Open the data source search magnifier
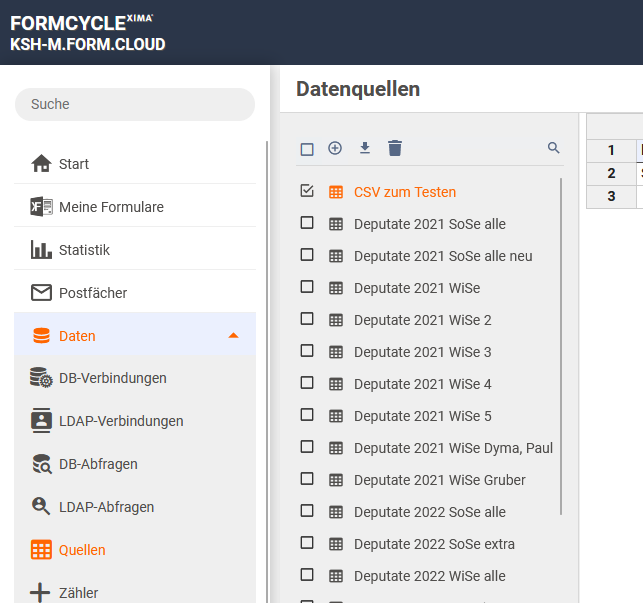 [554, 148]
